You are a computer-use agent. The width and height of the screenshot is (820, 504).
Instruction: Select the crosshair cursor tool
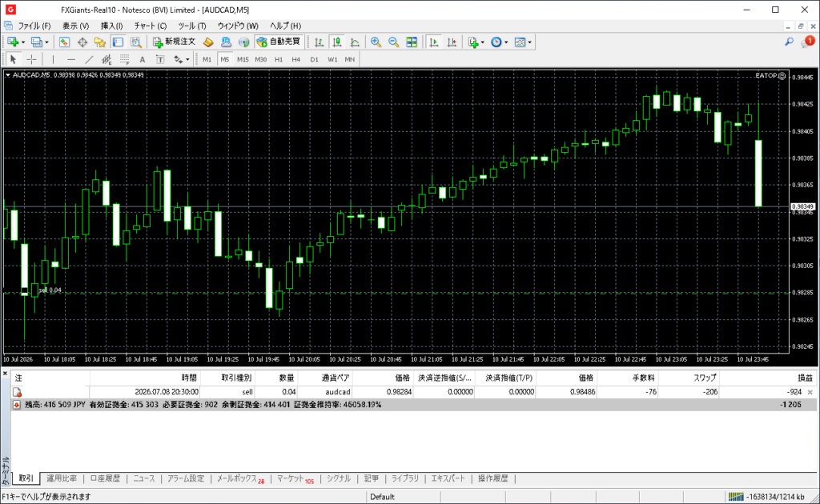click(x=31, y=59)
